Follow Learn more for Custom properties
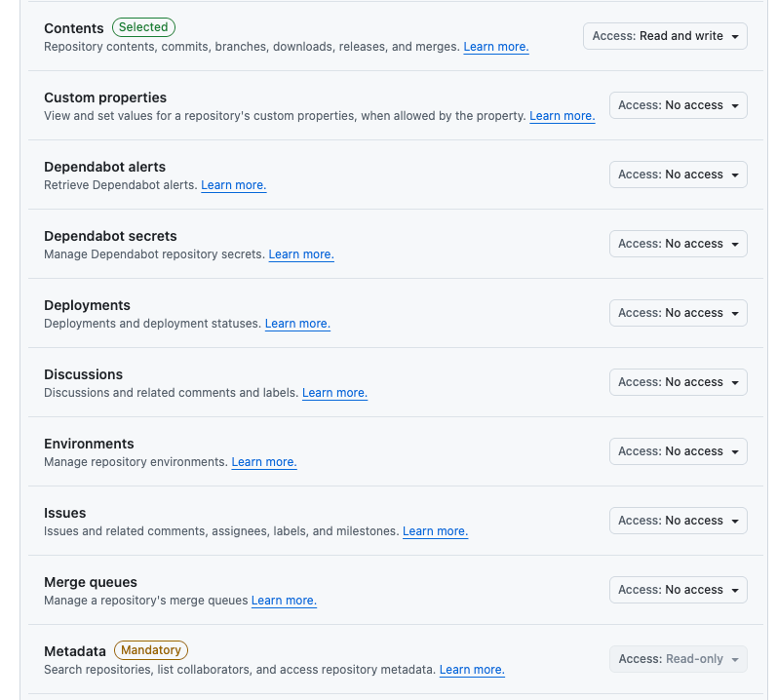 (x=562, y=116)
